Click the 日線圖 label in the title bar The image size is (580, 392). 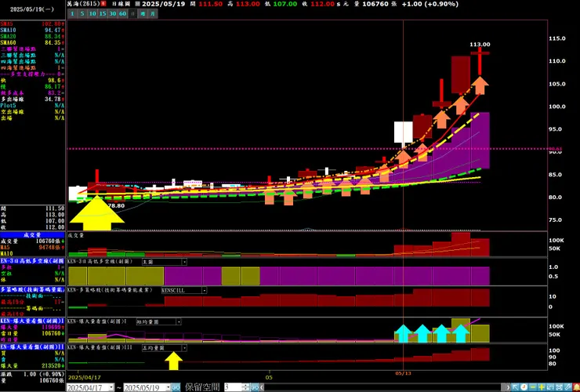121,4
